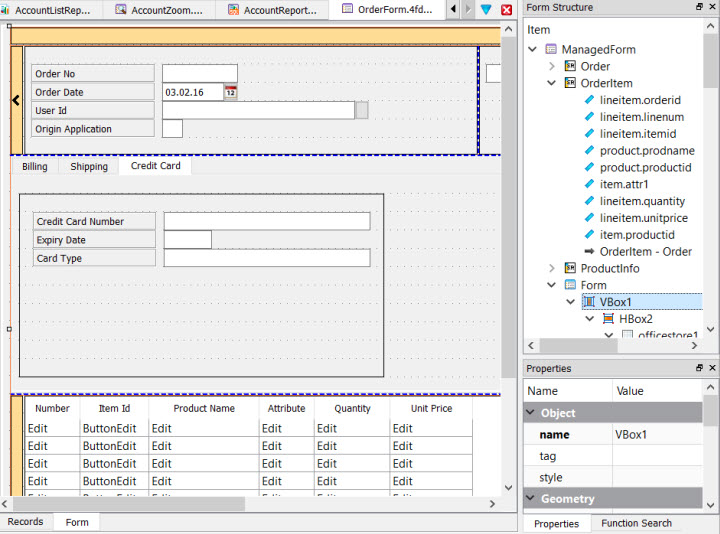Toggle the Origin Application checkbox
This screenshot has height=534, width=720.
(172, 129)
